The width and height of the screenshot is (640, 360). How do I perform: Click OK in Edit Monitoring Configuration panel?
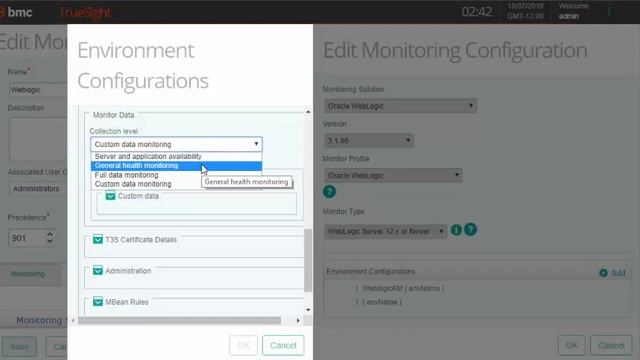571,345
